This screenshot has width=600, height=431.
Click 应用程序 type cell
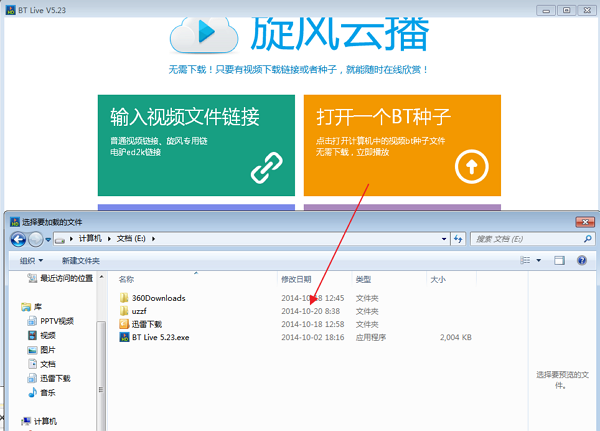click(370, 337)
